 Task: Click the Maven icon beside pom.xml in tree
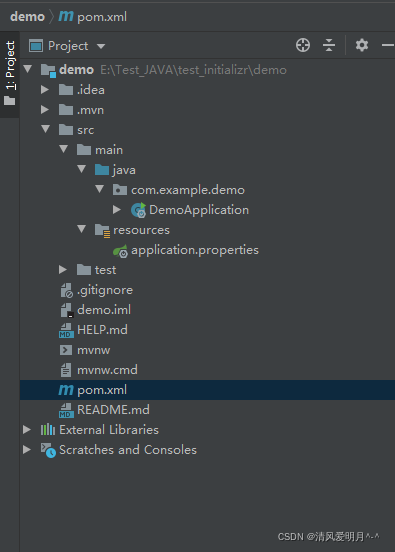(x=66, y=390)
